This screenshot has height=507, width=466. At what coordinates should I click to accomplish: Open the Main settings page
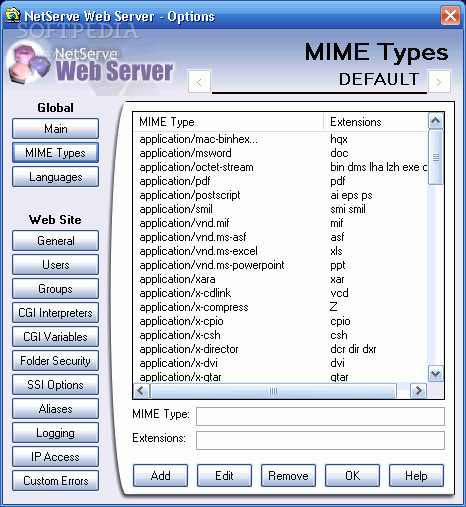pos(56,129)
